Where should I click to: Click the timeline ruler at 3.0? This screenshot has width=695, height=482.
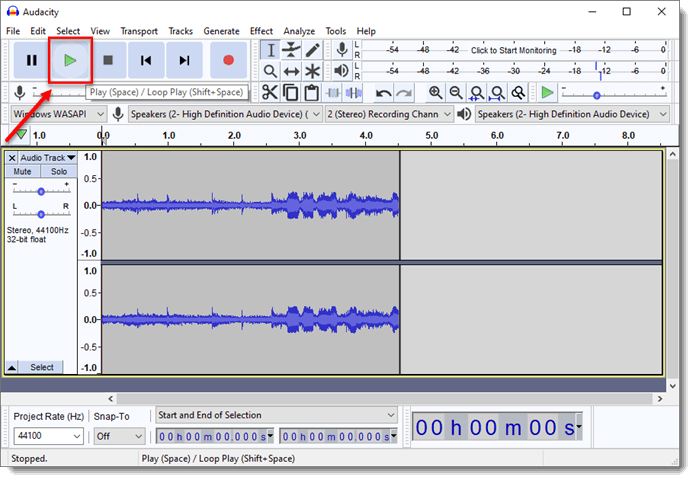pos(300,135)
